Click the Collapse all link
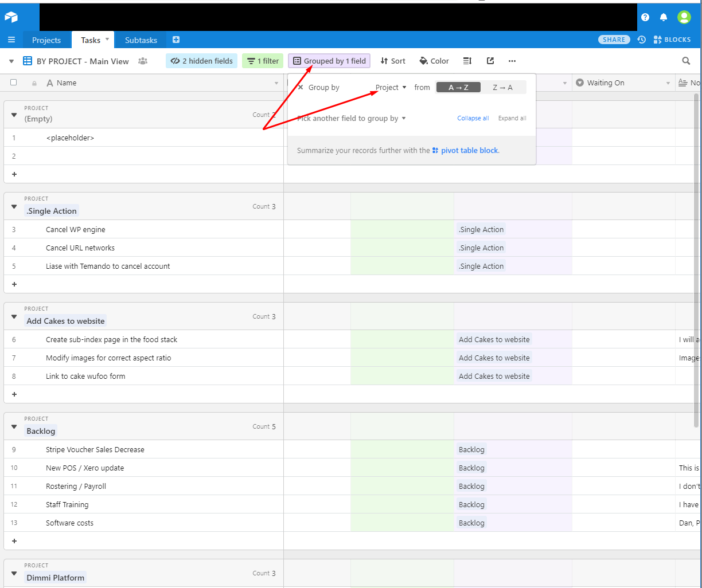This screenshot has width=702, height=588. coord(473,118)
